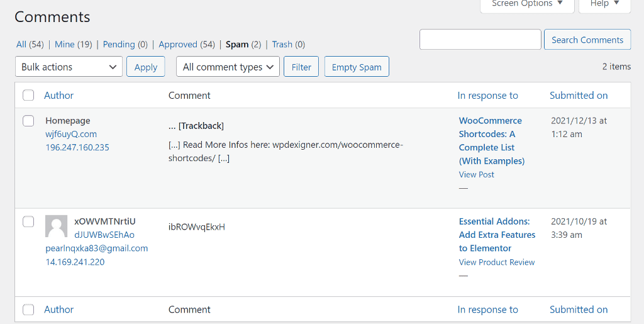Focus the comment search text field
Image resolution: width=644 pixels, height=324 pixels.
[x=480, y=40]
